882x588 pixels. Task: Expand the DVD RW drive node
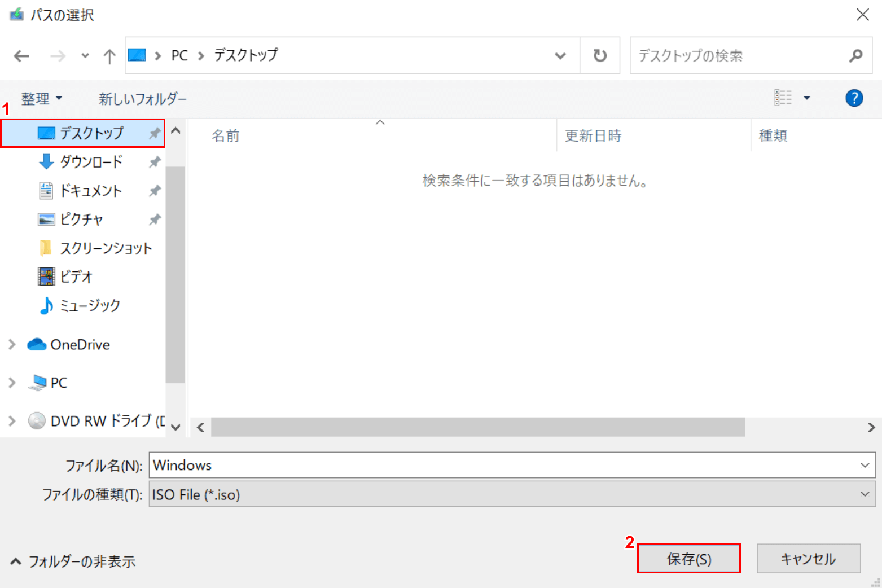click(12, 421)
